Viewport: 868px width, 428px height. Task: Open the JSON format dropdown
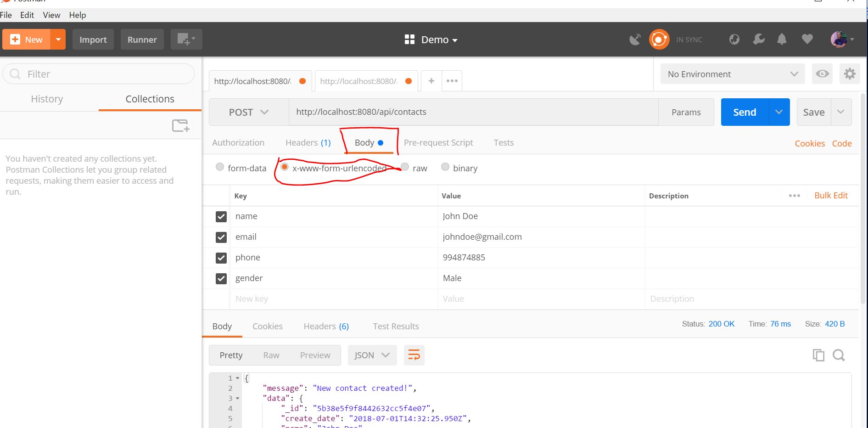[372, 355]
